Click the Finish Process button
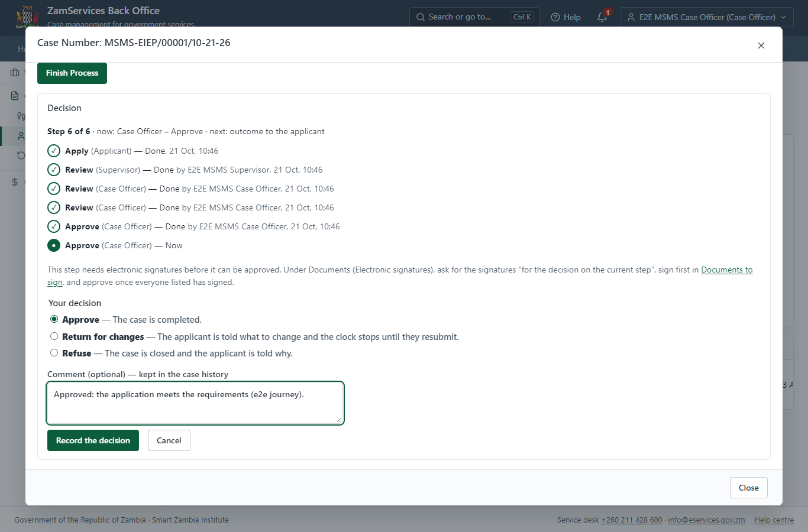 72,73
